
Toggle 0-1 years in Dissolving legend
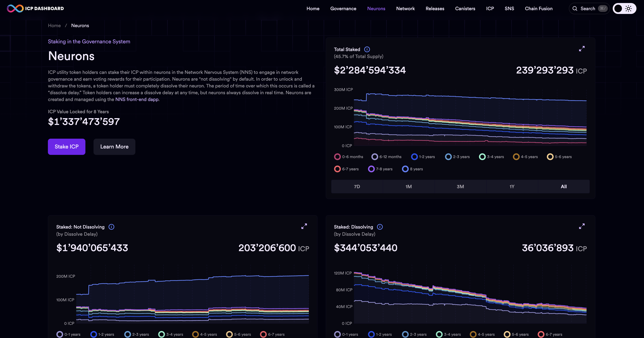coord(346,334)
